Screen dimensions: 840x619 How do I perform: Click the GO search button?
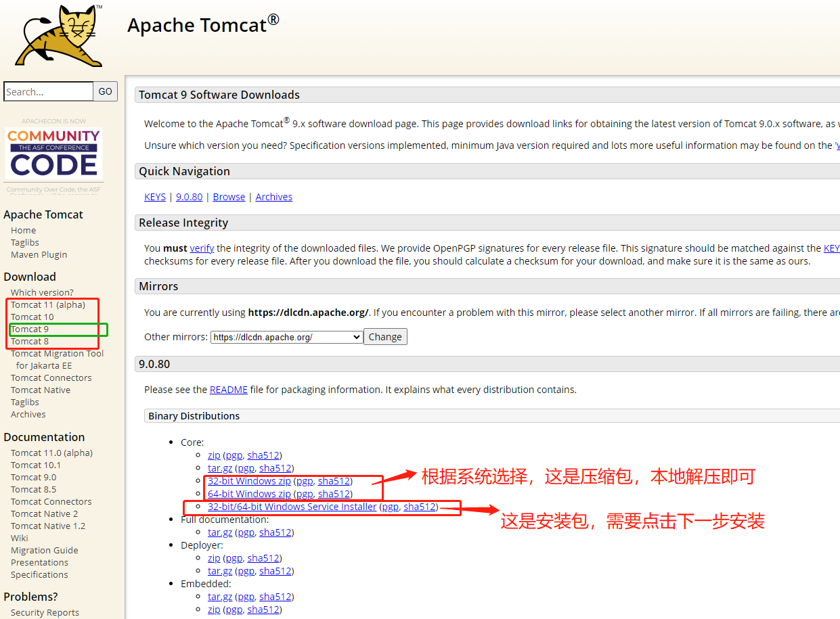[x=106, y=91]
